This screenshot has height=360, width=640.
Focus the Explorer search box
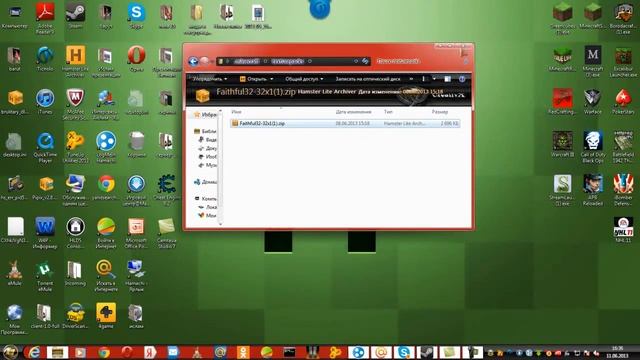[x=420, y=61]
